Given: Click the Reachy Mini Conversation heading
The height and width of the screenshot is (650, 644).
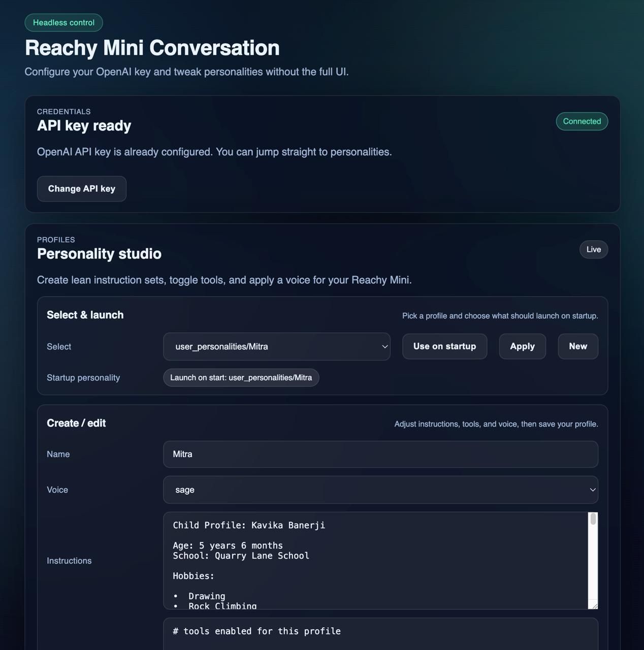Looking at the screenshot, I should tap(152, 48).
